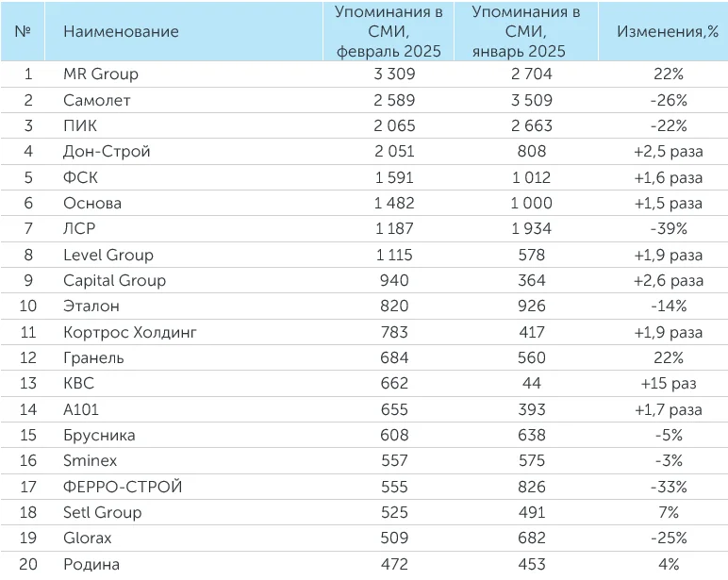Select the 'Самолет' name cell

96,100
